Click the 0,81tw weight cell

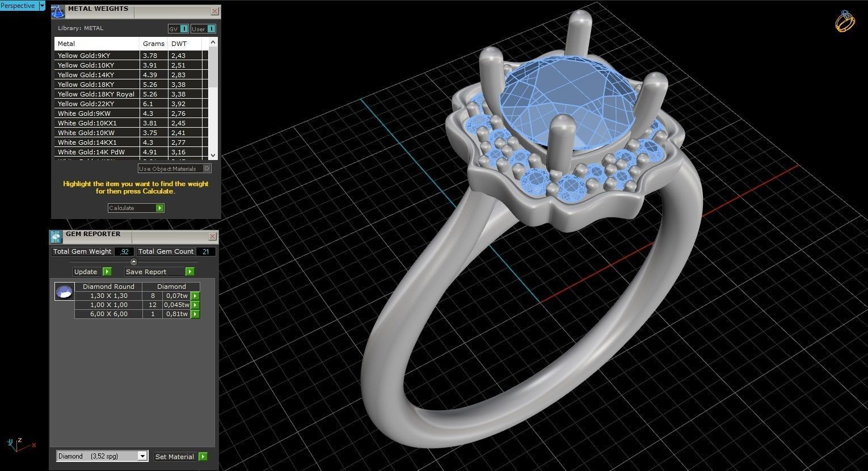[176, 314]
